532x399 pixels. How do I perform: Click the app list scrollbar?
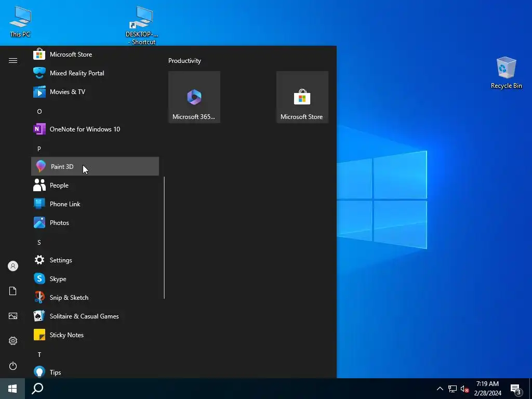164,237
